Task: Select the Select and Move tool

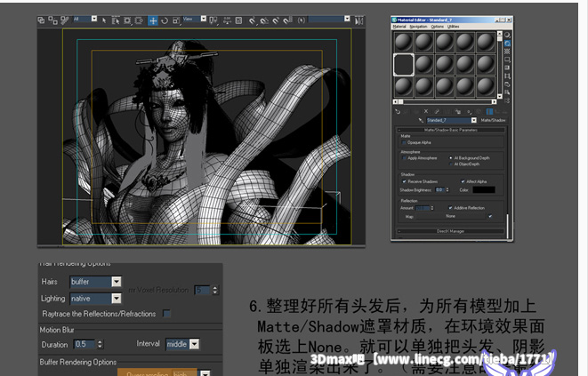Action: tap(153, 20)
